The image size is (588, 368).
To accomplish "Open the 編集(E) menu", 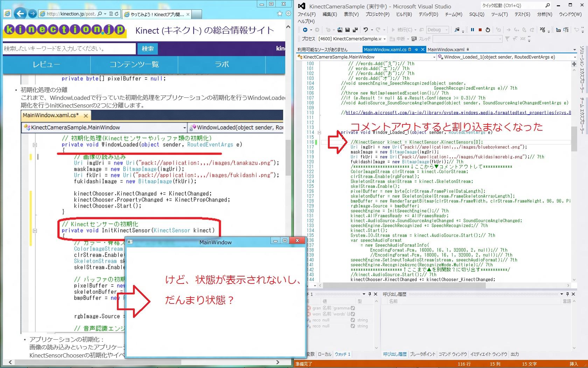I will (330, 14).
